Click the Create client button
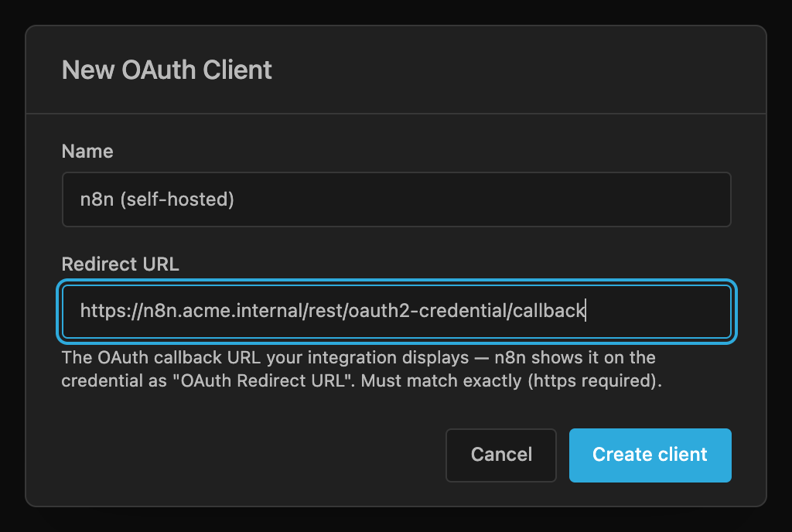Image resolution: width=792 pixels, height=532 pixels. click(x=650, y=455)
